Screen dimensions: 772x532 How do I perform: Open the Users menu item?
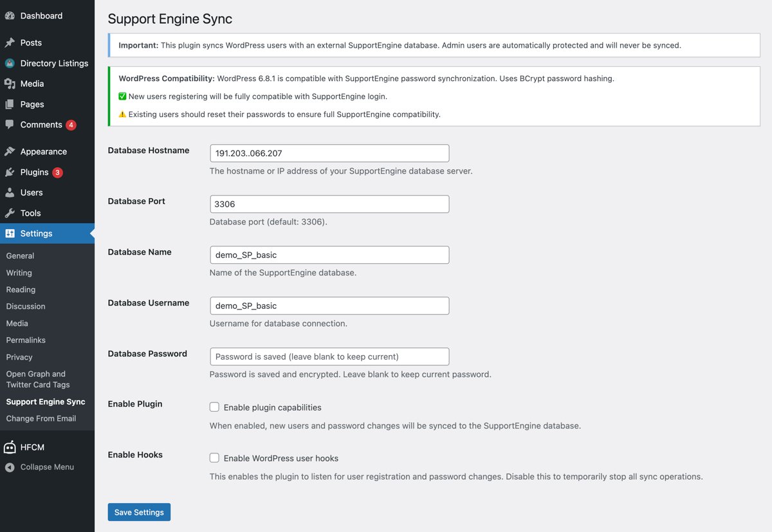(47, 192)
